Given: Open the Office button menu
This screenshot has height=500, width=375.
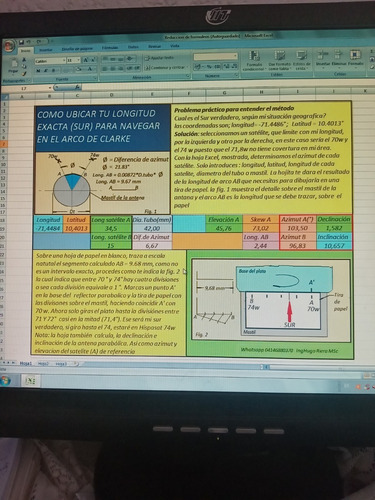Looking at the screenshot, I should pyautogui.click(x=9, y=46).
